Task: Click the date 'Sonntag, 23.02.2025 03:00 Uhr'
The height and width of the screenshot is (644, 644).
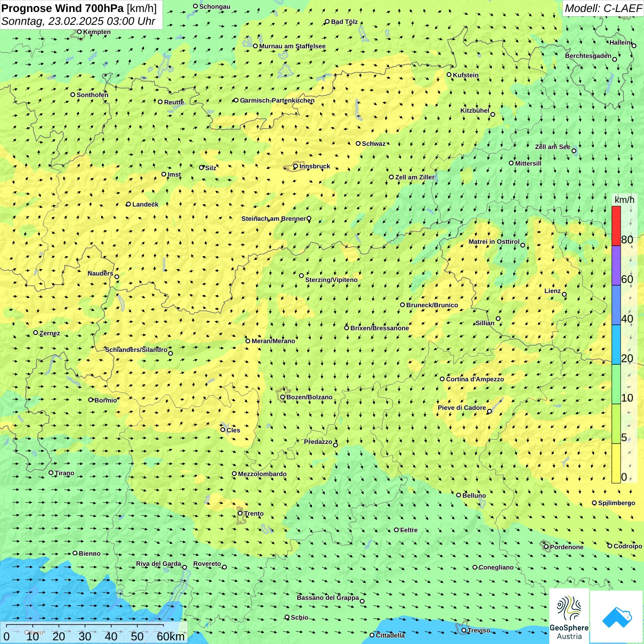Action: click(x=78, y=21)
